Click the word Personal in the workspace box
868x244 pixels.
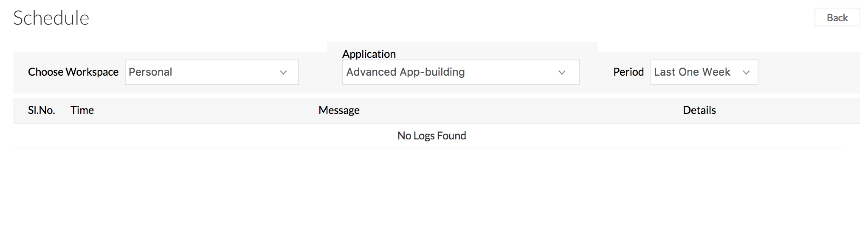pos(150,72)
